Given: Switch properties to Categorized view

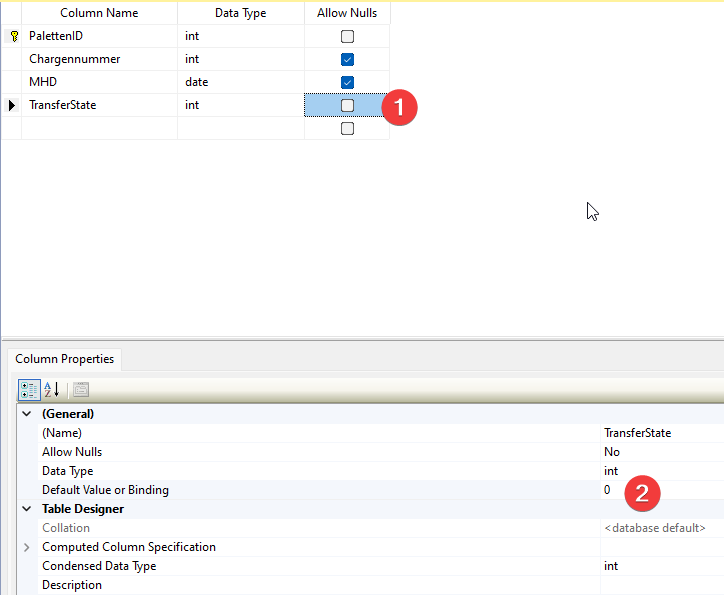Looking at the screenshot, I should 29,389.
